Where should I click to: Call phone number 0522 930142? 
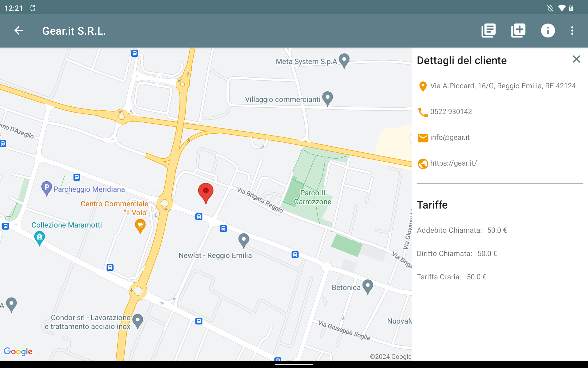click(451, 112)
